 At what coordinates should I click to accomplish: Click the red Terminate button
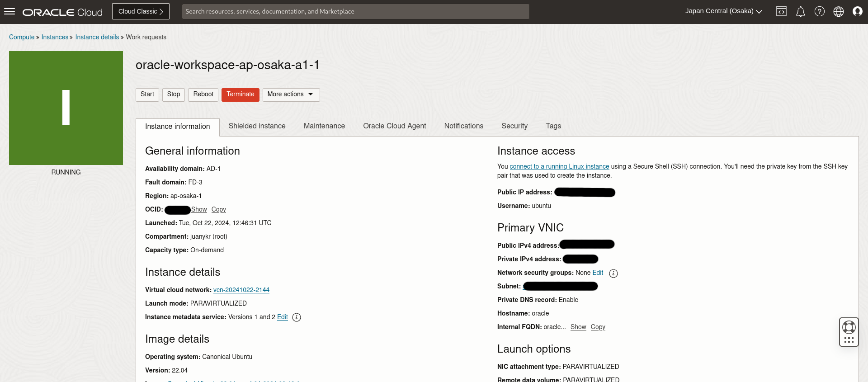241,94
